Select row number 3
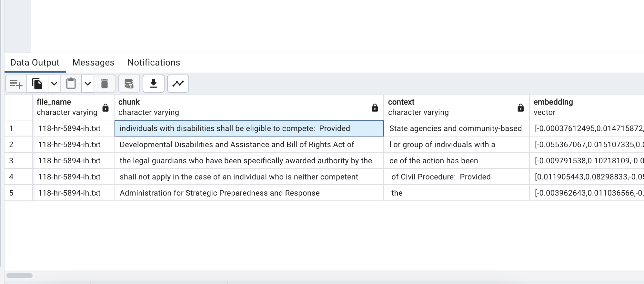Screen dimensions: 644x284 coord(18,161)
